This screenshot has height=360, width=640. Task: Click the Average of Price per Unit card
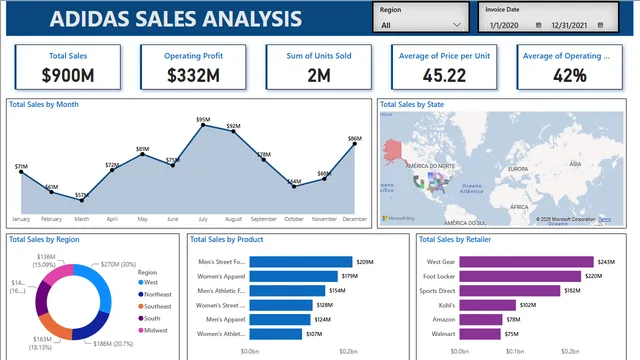[x=444, y=67]
